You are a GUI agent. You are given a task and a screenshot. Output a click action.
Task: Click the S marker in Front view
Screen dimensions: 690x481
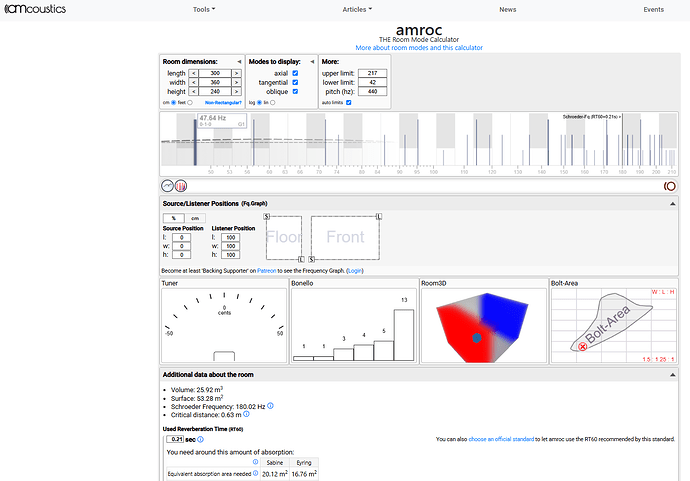[x=312, y=259]
